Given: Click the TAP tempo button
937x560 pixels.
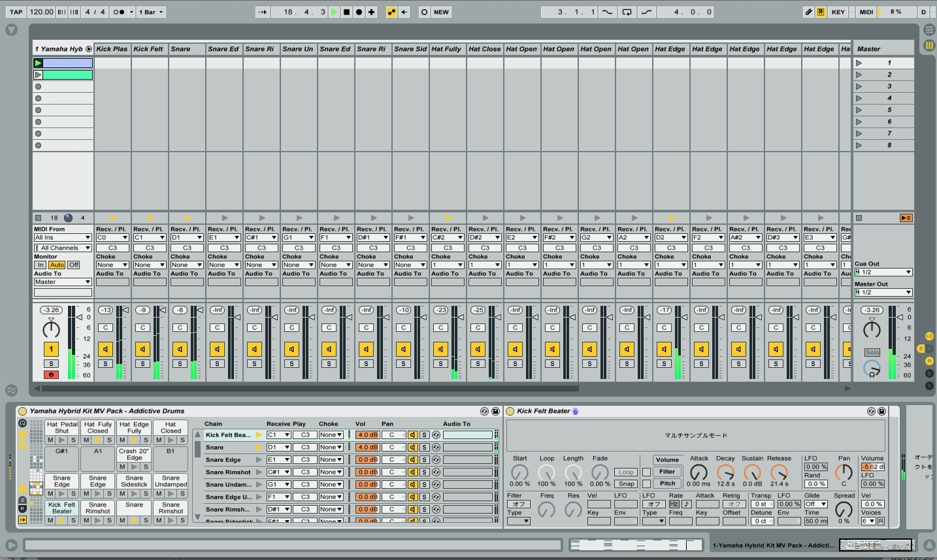Looking at the screenshot, I should 16,12.
